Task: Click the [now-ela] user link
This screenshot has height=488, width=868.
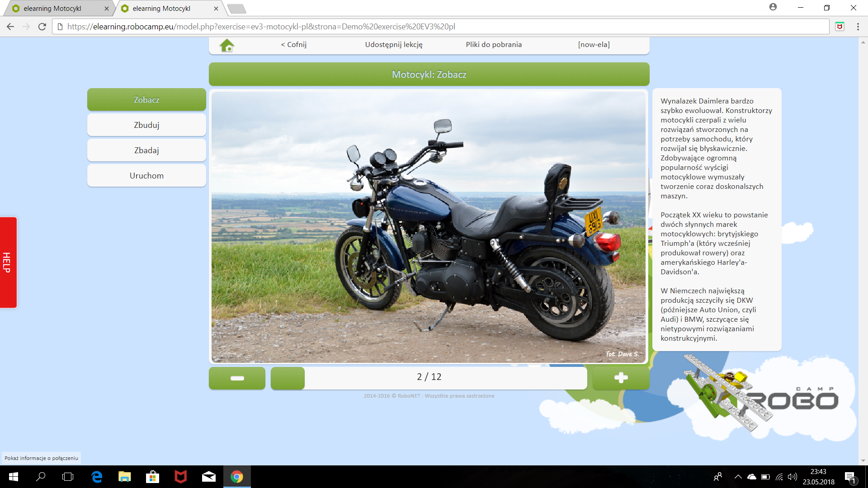Action: 594,44
